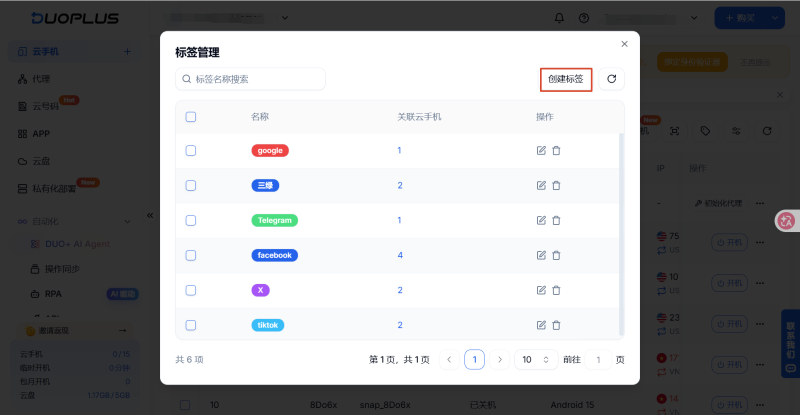Click the 创建标签 button
The height and width of the screenshot is (415, 800).
tap(566, 79)
